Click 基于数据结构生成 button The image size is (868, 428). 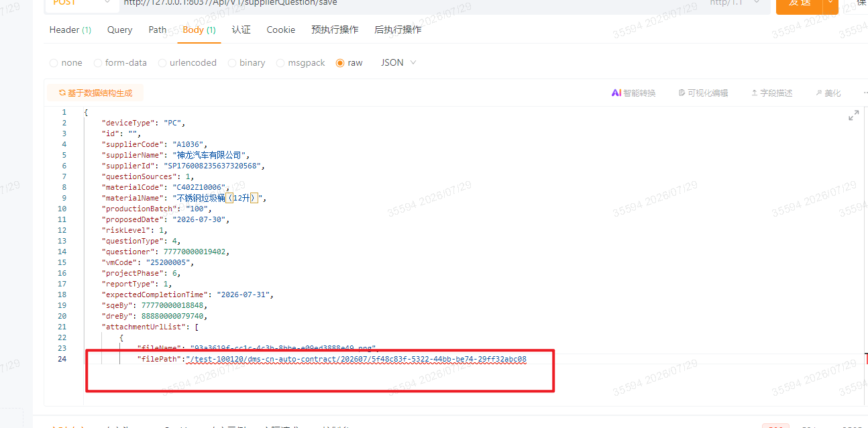tap(95, 93)
